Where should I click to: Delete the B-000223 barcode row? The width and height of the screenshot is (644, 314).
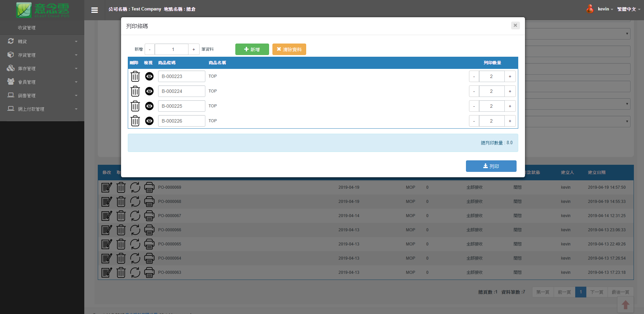click(135, 76)
